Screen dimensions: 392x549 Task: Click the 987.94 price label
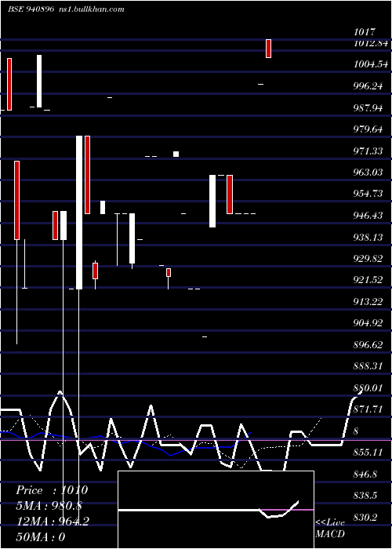(368, 108)
